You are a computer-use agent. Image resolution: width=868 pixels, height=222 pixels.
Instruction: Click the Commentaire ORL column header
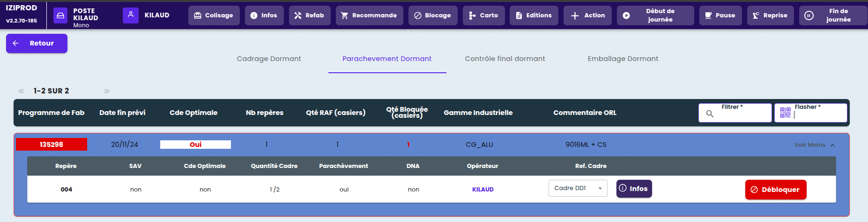(x=585, y=113)
